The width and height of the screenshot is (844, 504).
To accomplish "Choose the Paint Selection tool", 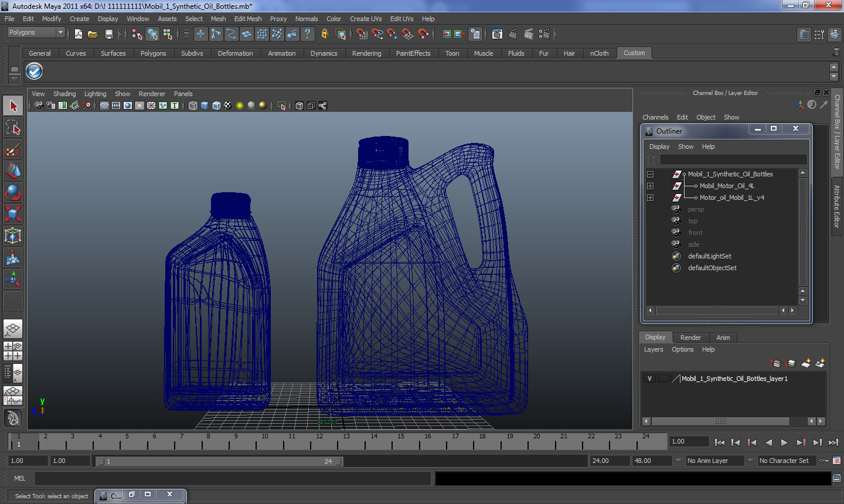I will click(x=13, y=149).
